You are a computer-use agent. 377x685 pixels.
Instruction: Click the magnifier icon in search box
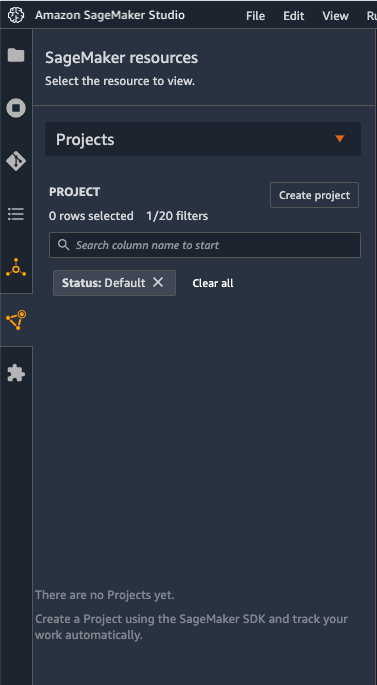(64, 245)
